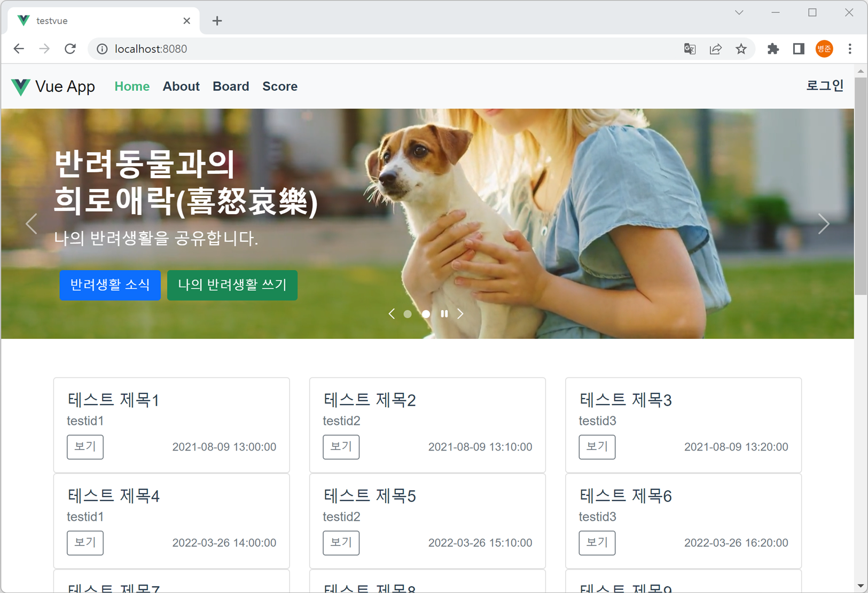Pause the carousel autoplay

coord(444,314)
